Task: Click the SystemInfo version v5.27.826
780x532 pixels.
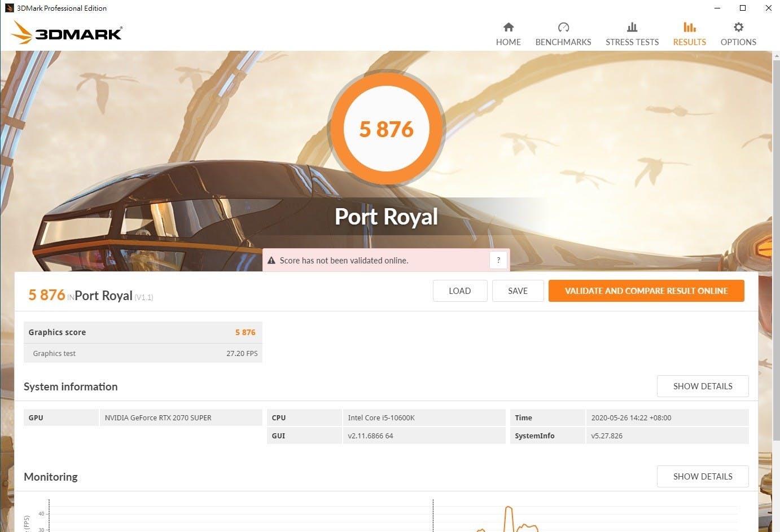Action: [x=607, y=436]
